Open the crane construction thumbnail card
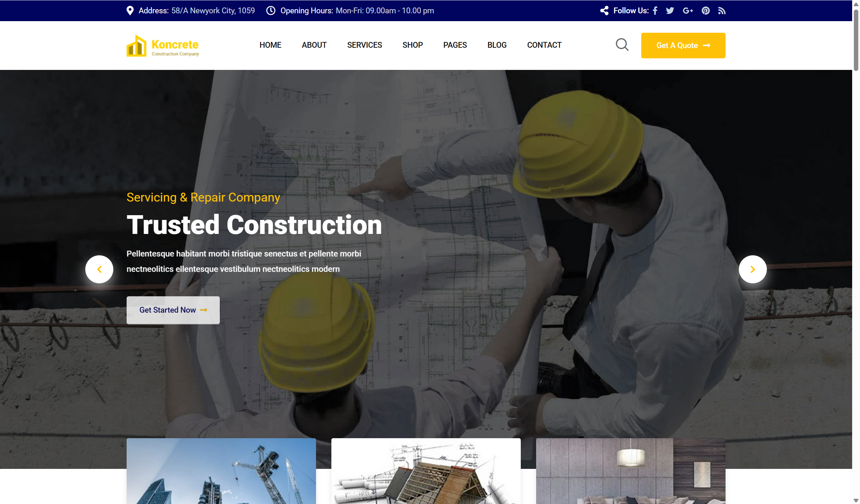This screenshot has height=504, width=860. (221, 471)
